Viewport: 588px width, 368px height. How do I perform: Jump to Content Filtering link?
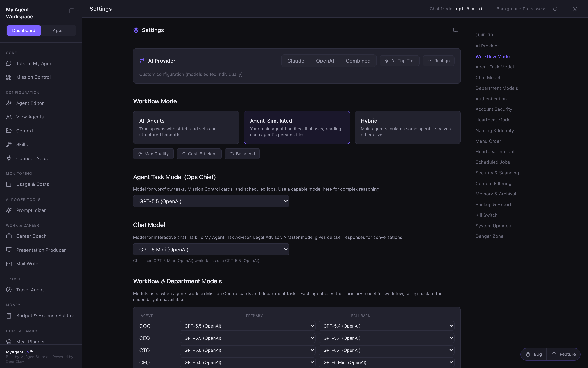[493, 183]
